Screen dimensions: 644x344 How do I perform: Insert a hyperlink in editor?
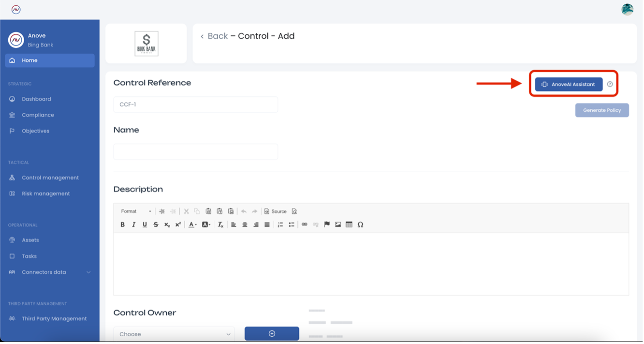click(305, 224)
